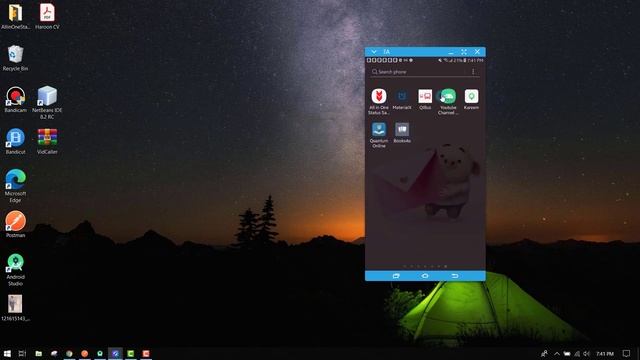Open the app beside All in One Status Saver
Viewport: 640px width, 360px height.
(x=402, y=99)
